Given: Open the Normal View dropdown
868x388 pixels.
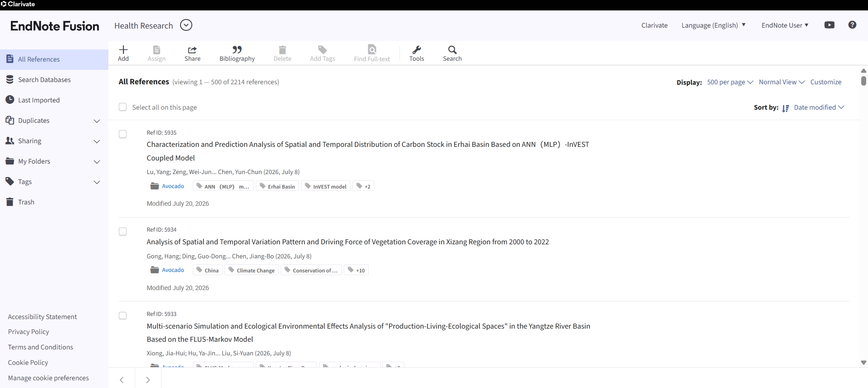Looking at the screenshot, I should click(782, 82).
